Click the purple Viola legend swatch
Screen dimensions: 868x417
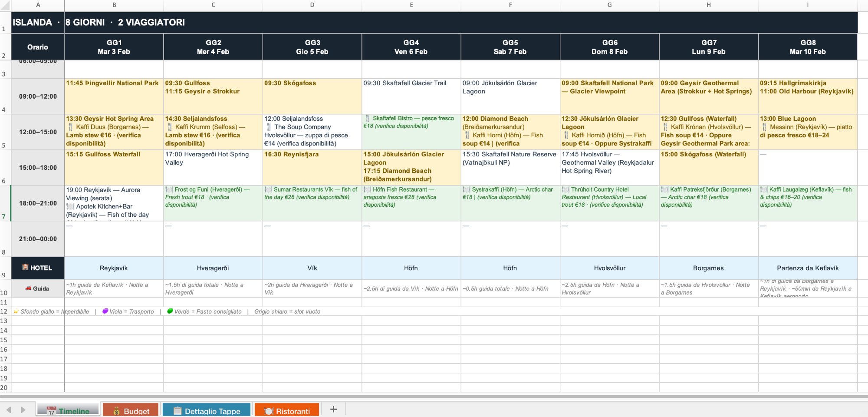click(x=105, y=311)
